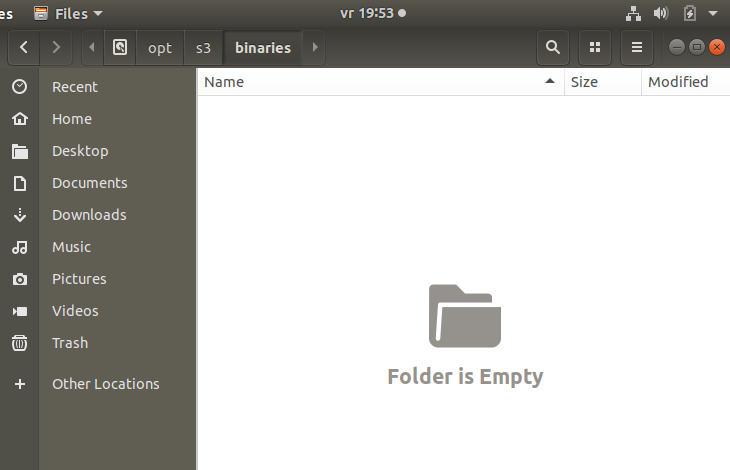Screen dimensions: 730x470
Task: Click the root disk icon in path bar
Action: point(120,47)
